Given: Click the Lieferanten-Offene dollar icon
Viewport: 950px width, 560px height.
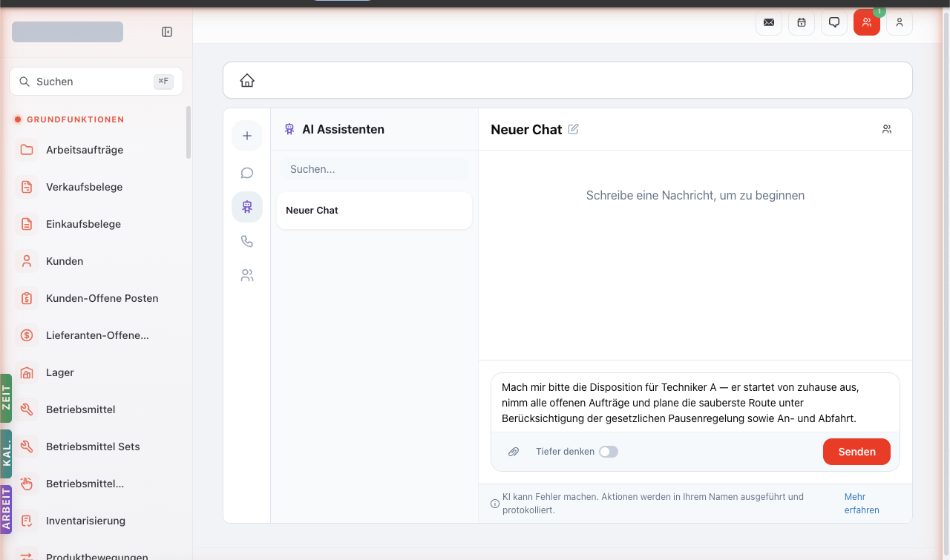Looking at the screenshot, I should (x=27, y=335).
